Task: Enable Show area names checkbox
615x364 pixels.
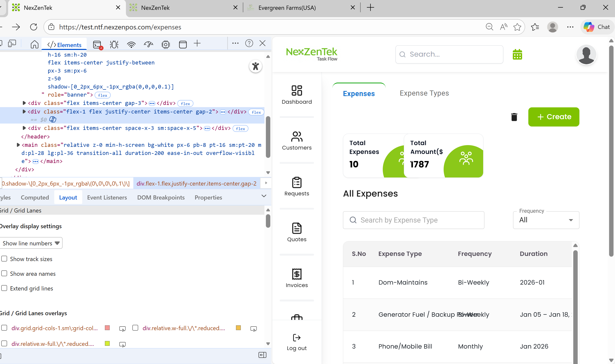Action: pyautogui.click(x=4, y=274)
